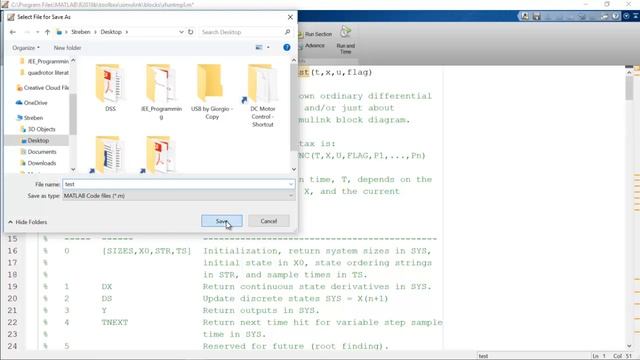The width and height of the screenshot is (640, 360).
Task: Click '[SIZES,X0,STR,TS]' in the code
Action: (147, 251)
